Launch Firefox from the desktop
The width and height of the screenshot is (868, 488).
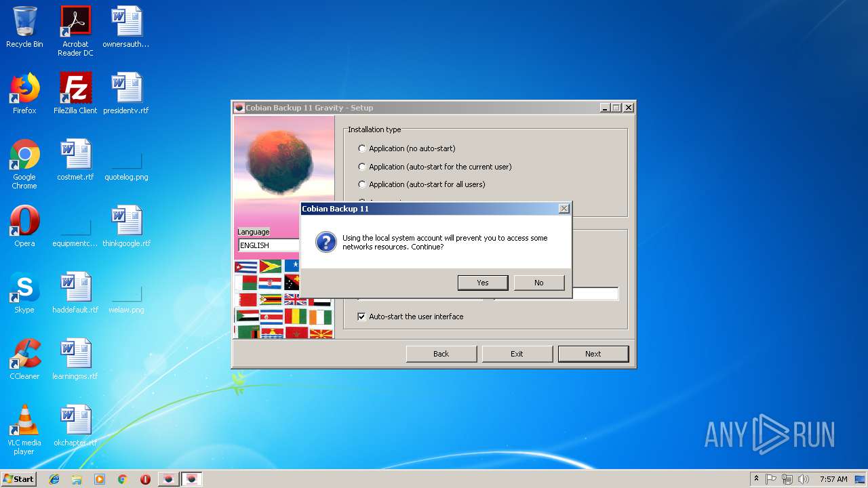24,94
